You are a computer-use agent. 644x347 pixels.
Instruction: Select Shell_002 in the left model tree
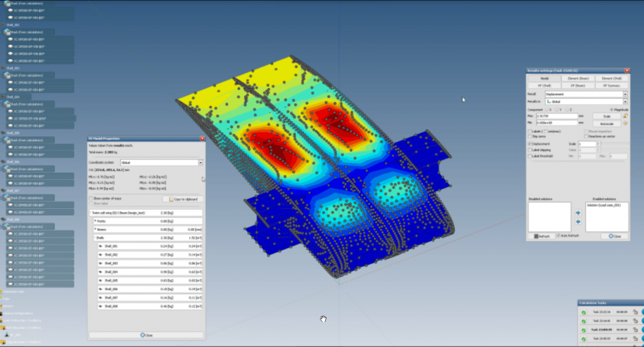(x=13, y=25)
